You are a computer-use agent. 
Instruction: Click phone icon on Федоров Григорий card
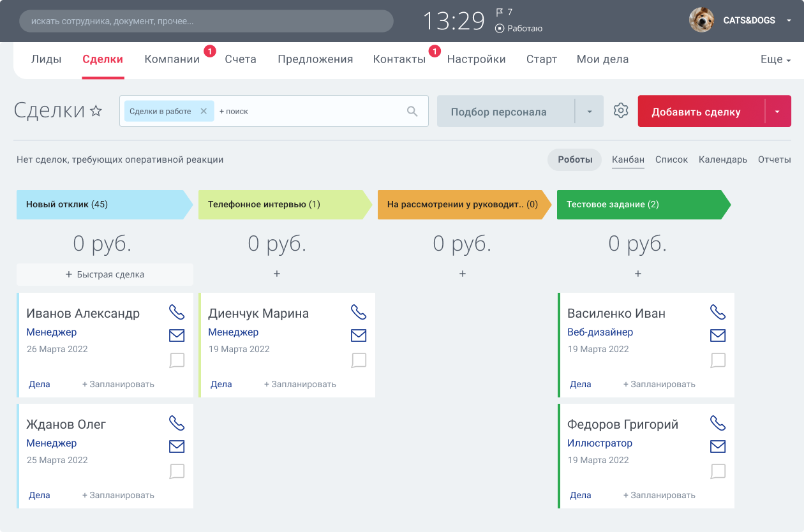[x=718, y=423]
